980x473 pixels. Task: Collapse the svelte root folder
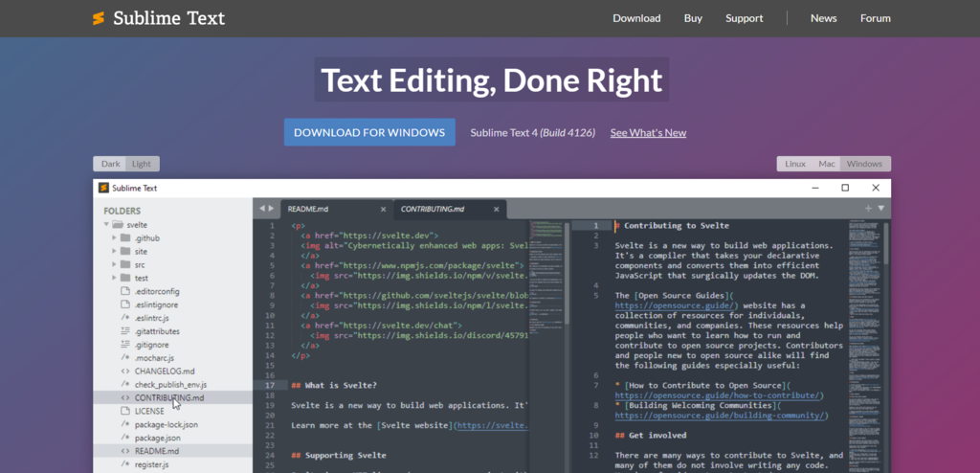point(105,225)
